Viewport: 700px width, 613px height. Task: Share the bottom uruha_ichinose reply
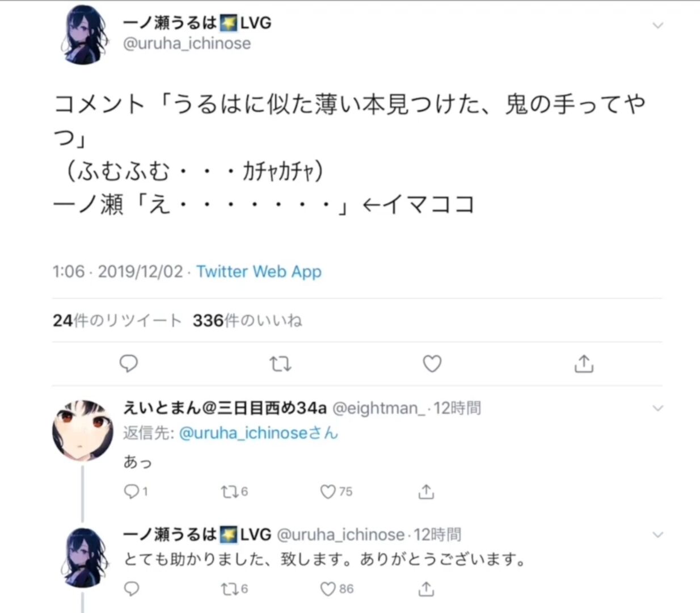[x=426, y=589]
